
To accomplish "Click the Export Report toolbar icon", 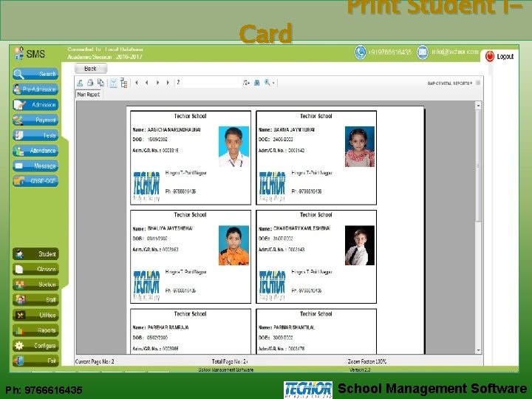I will tap(80, 83).
